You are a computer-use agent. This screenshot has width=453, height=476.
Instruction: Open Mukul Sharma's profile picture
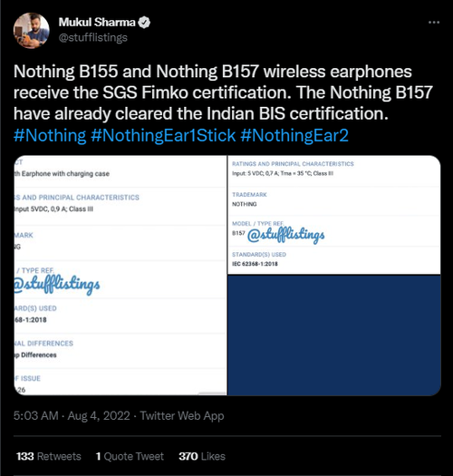click(31, 30)
